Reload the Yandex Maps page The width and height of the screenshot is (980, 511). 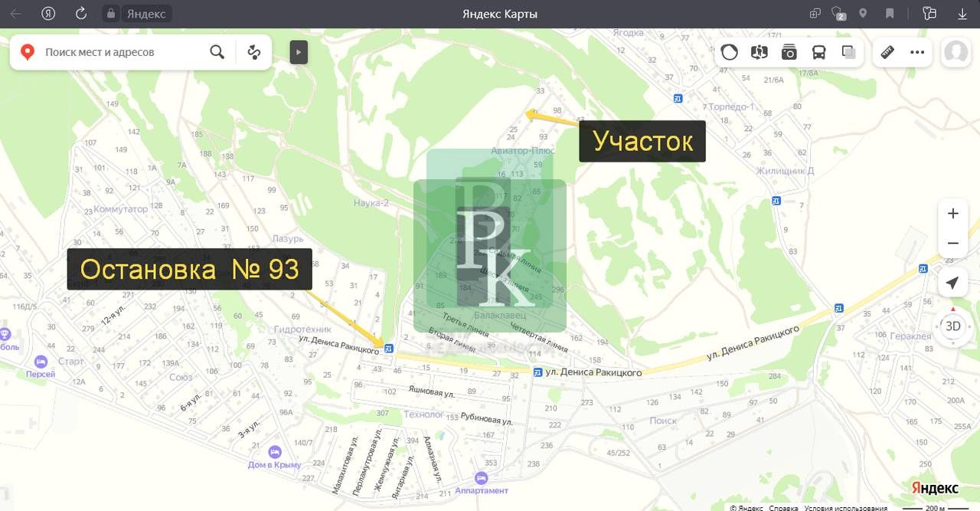81,14
